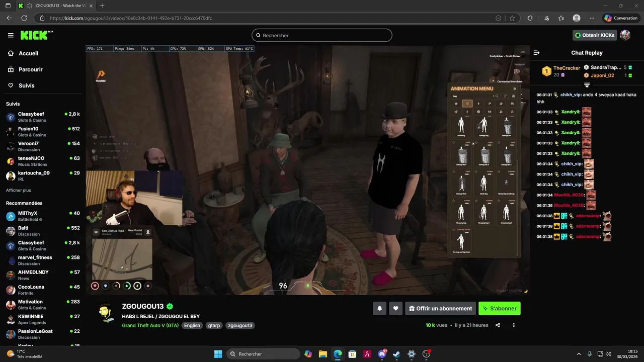Open ZGOUGOU13 channel avatar

[106, 313]
